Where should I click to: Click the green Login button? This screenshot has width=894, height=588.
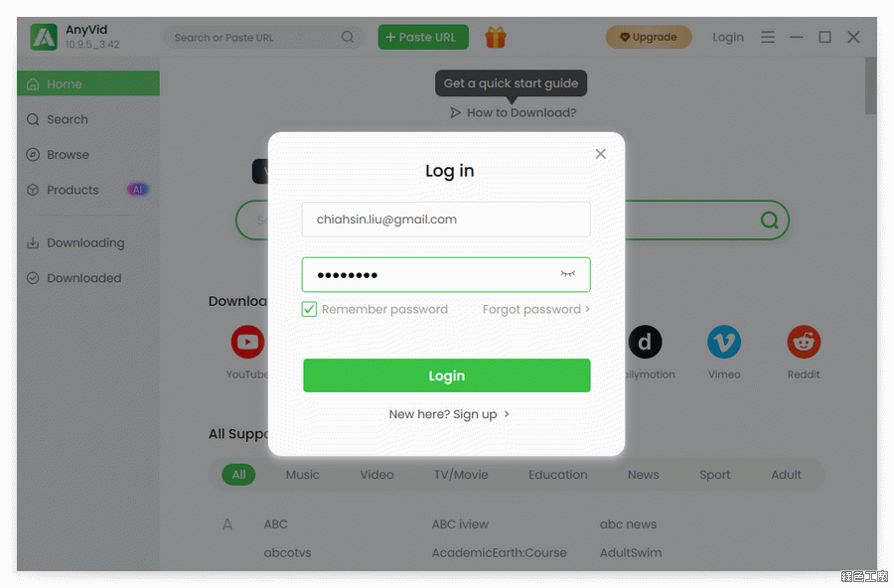tap(446, 375)
